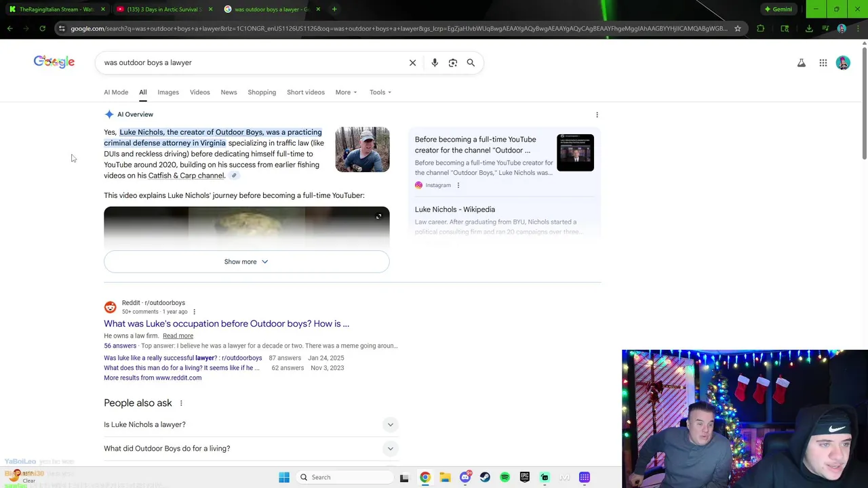
Task: Clear the search box with the X icon
Action: [x=412, y=62]
